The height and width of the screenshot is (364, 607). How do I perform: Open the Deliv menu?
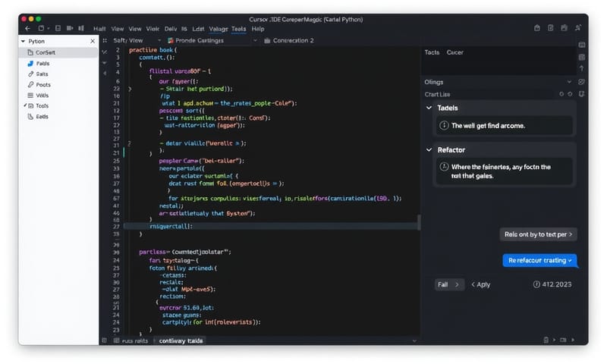pos(170,29)
